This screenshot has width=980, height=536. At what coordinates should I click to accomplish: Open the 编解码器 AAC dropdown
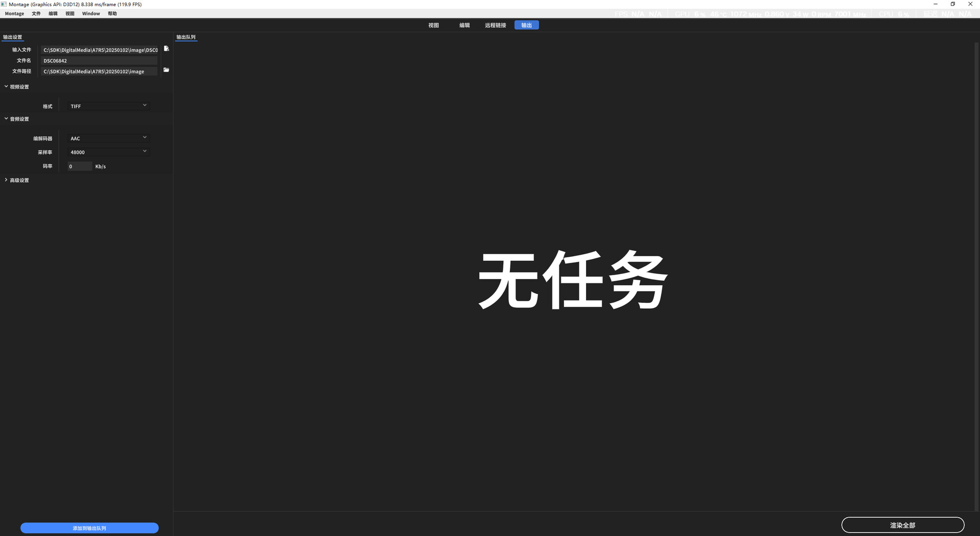click(108, 138)
